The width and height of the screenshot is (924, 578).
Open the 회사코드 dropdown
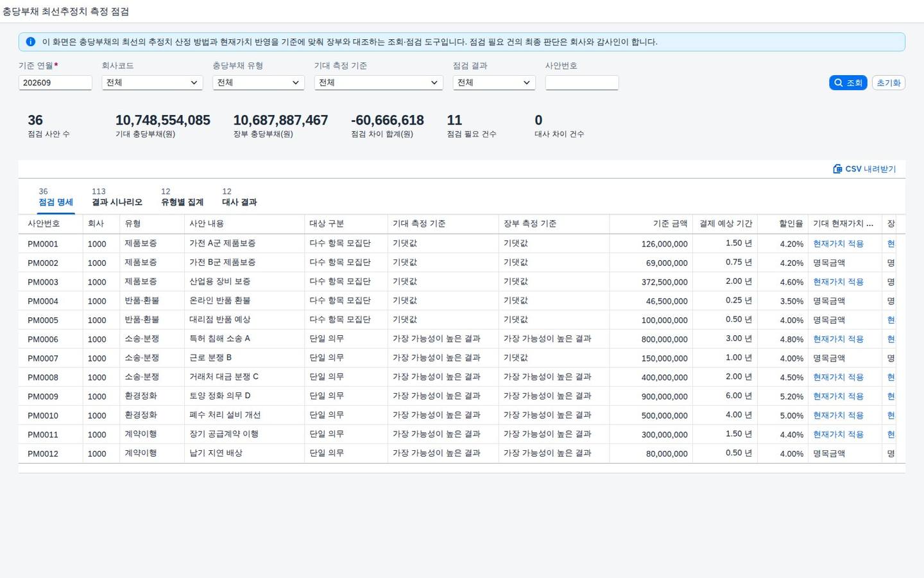[x=152, y=83]
